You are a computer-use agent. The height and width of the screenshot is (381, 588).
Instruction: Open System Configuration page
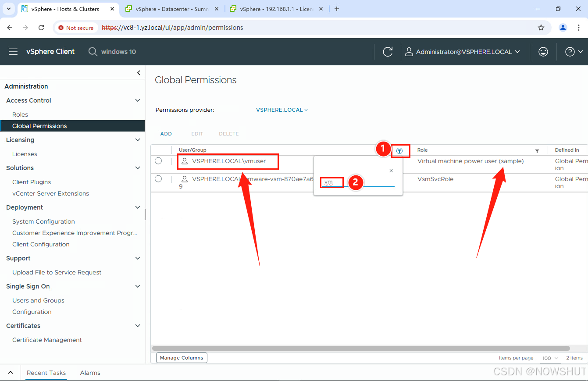coord(43,221)
